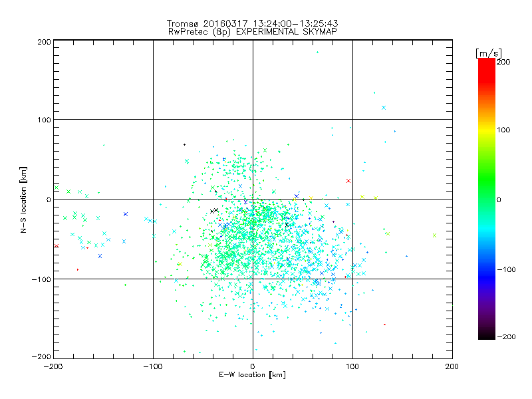The image size is (532, 399).
Task: Click the blue X marker near -128 km east
Action: 126,214
